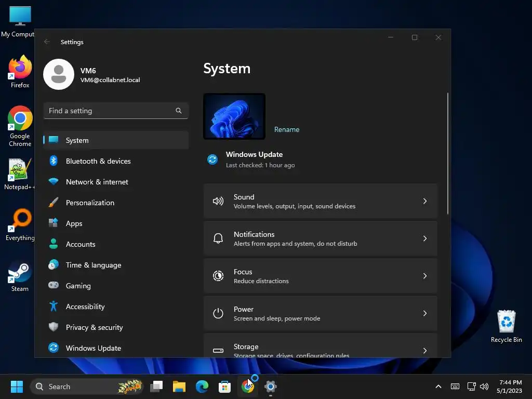
Task: Open Task View on the taskbar
Action: 156,387
